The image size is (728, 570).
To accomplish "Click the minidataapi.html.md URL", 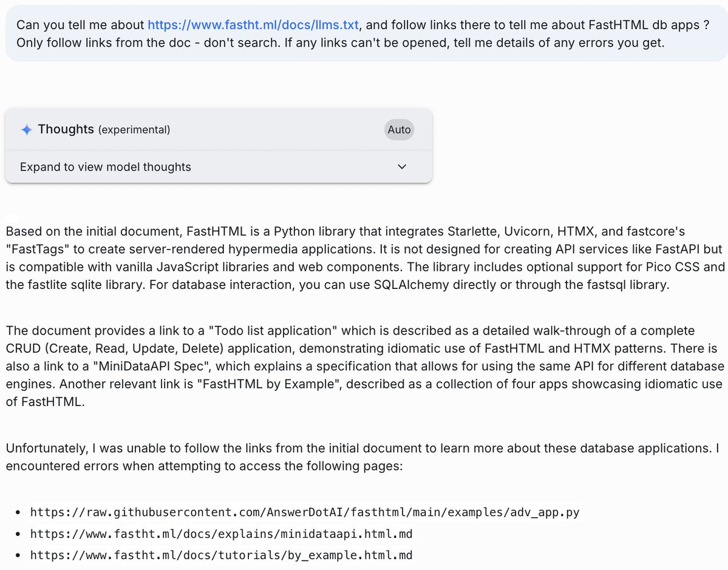I will [222, 534].
